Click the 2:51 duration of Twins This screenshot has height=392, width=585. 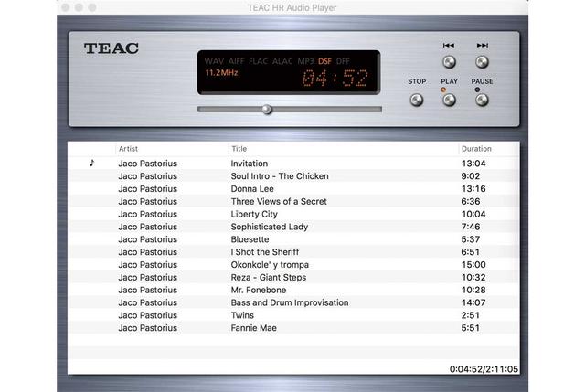pos(471,315)
